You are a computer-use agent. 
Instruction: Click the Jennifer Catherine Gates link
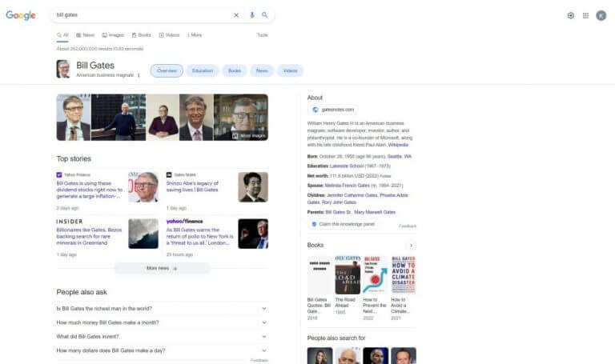click(352, 195)
